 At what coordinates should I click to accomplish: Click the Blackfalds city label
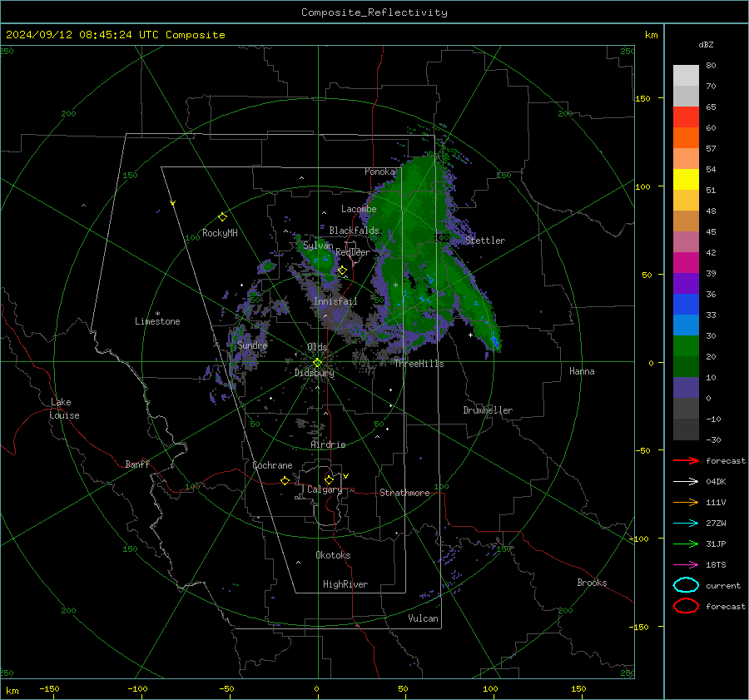[354, 231]
